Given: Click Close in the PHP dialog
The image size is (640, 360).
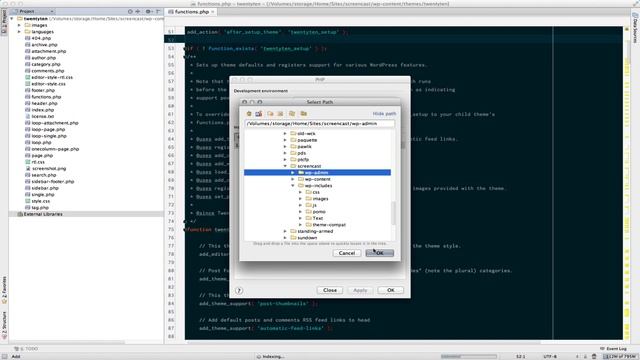Looking at the screenshot, I should pos(330,290).
